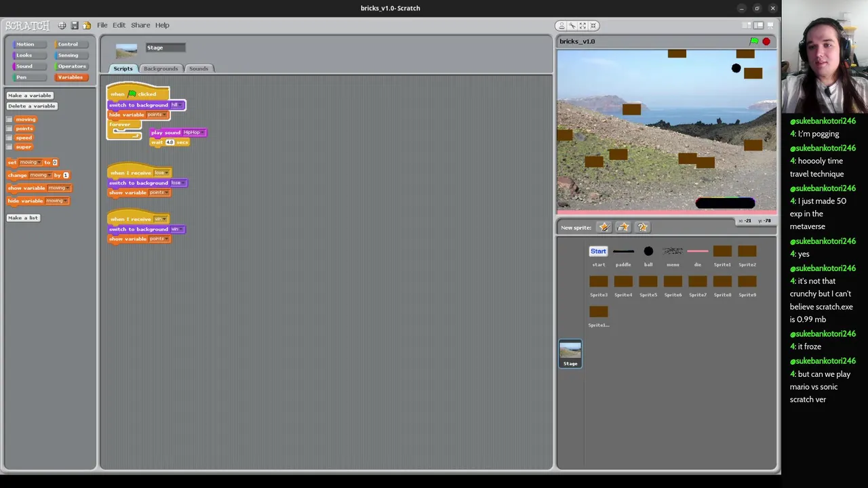Enter presentation mode
The height and width of the screenshot is (488, 868).
coord(770,26)
